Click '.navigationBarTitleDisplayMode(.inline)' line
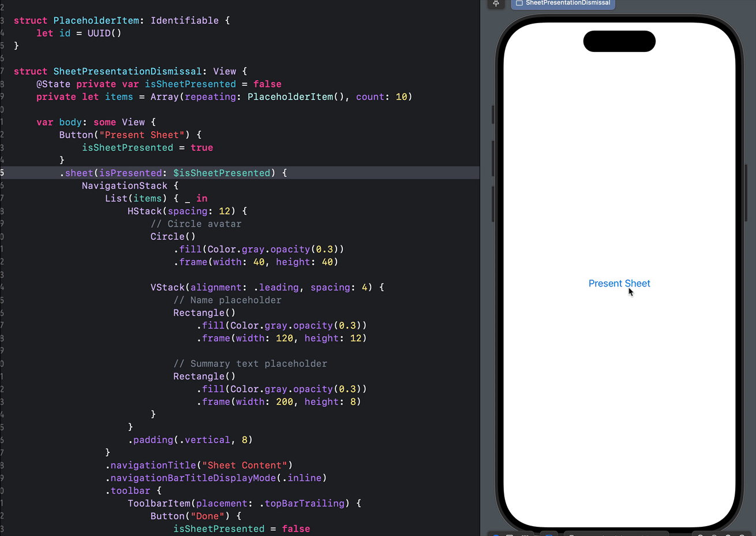Screen dimensions: 756x536 coord(216,478)
